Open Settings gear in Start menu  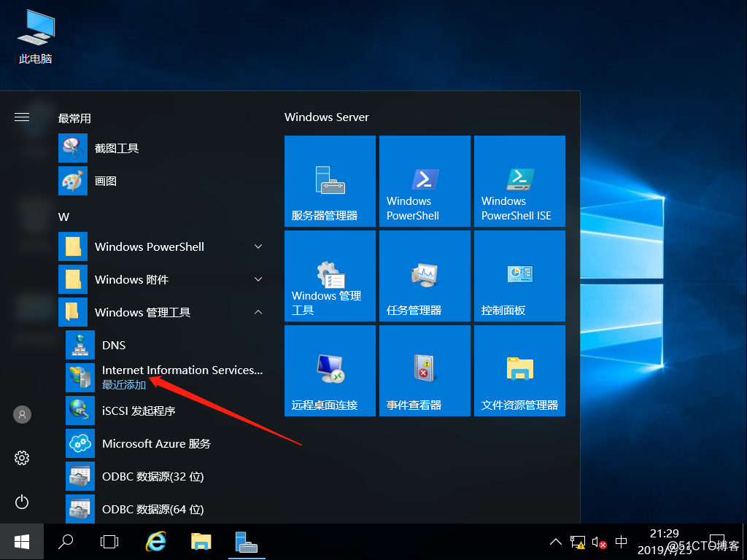pos(22,458)
